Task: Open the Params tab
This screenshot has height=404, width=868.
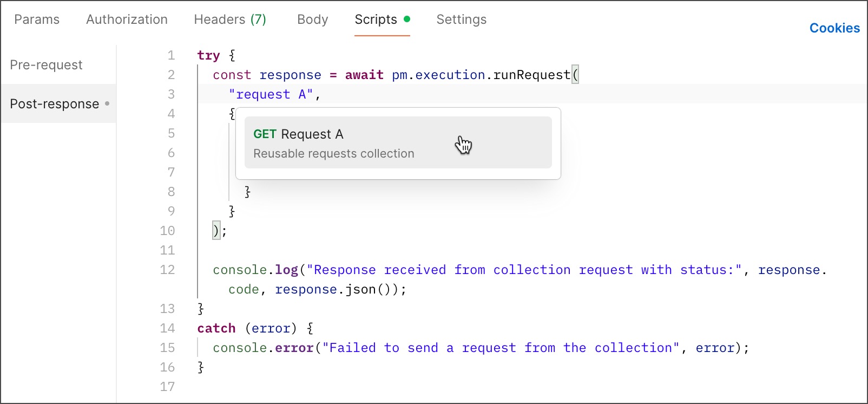Action: (x=37, y=19)
